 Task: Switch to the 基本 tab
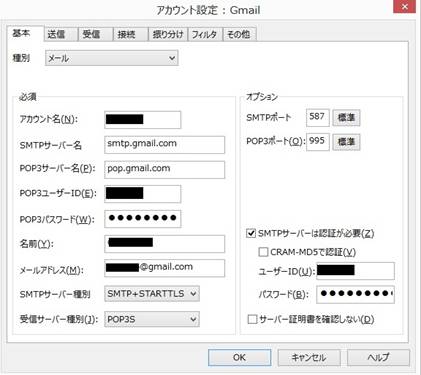(x=26, y=33)
